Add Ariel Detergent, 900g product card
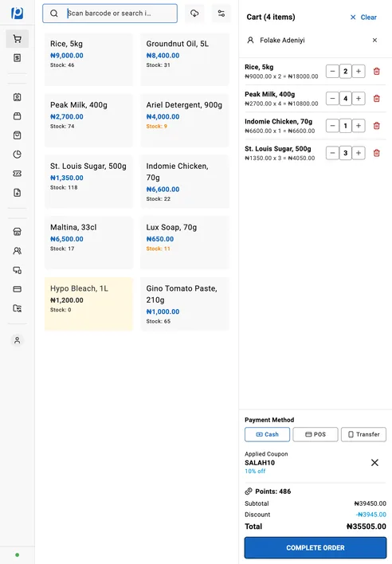Image resolution: width=392 pixels, height=564 pixels. [x=185, y=120]
